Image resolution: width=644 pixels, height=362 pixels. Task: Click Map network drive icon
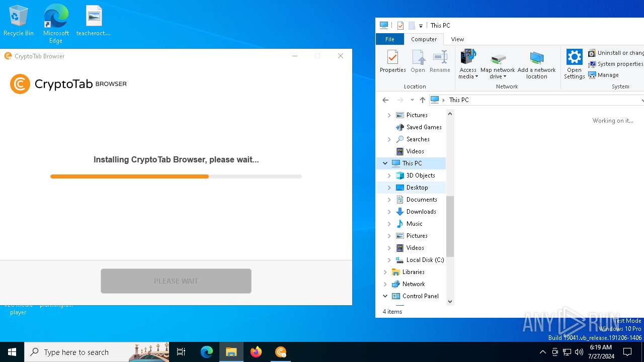pos(498,65)
